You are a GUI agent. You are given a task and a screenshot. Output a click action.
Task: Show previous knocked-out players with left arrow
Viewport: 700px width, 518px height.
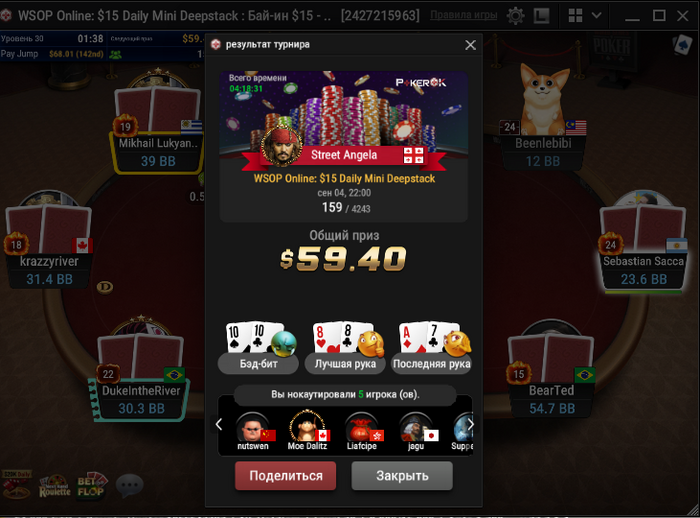(x=219, y=425)
